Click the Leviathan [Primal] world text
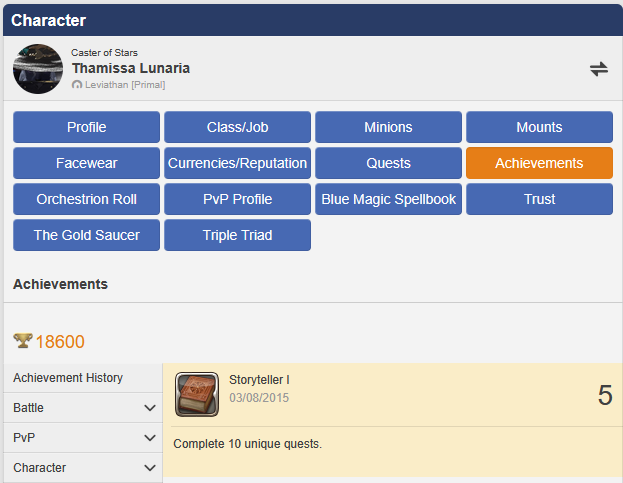The image size is (623, 483). [125, 85]
